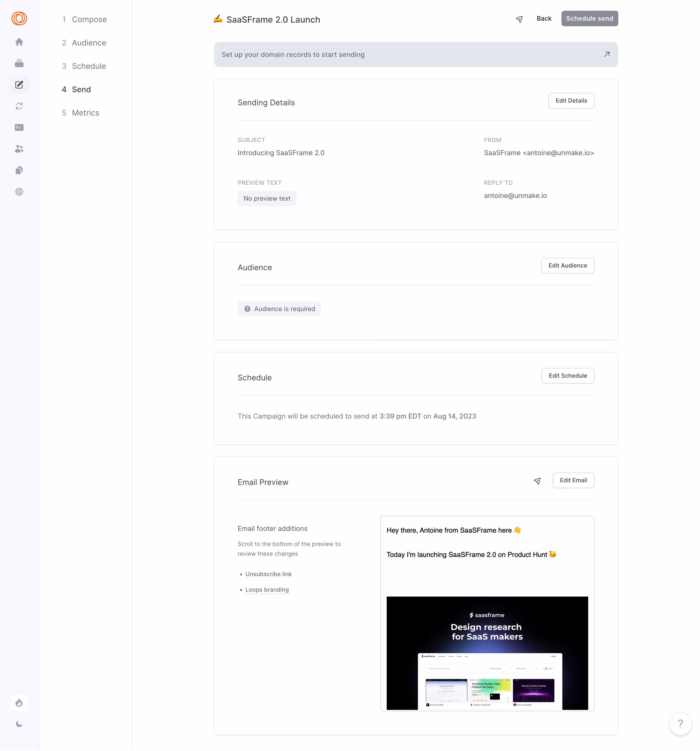Click the campaign title SaaSFrame 2.0 Launch

point(273,20)
